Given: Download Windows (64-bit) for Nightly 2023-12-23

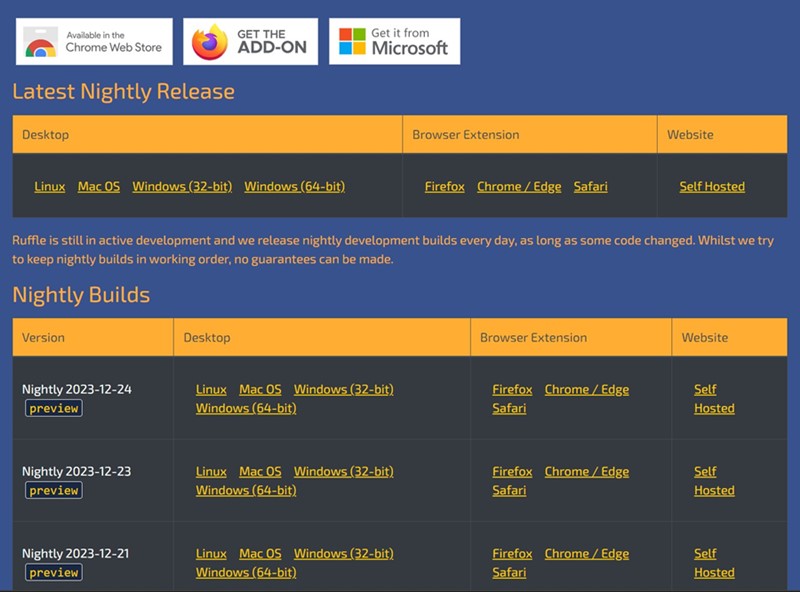Looking at the screenshot, I should 246,490.
